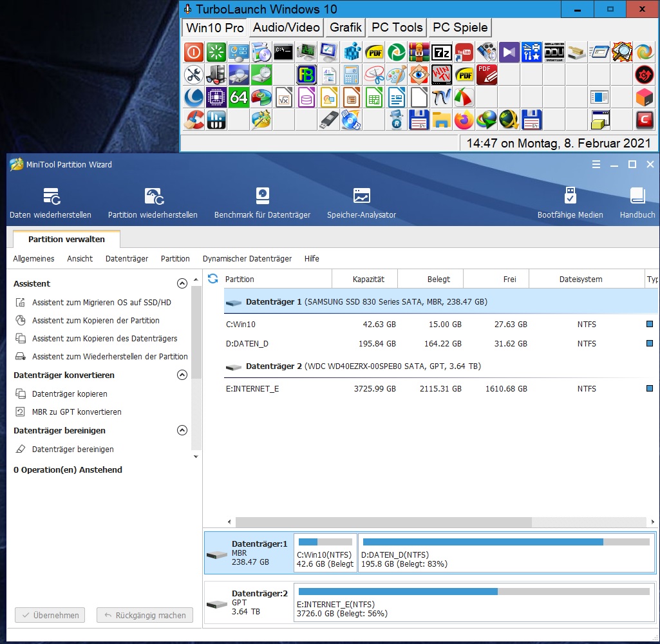Open YouTube shortcut in TurboLaunch
Image resolution: width=660 pixels, height=644 pixels.
[464, 52]
